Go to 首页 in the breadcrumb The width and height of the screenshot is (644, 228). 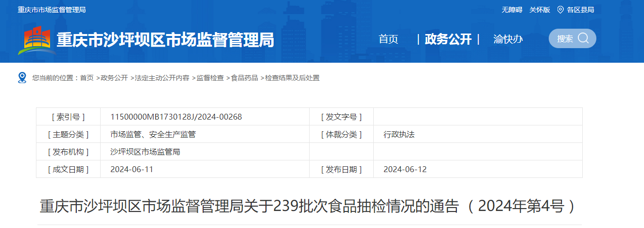click(x=87, y=78)
